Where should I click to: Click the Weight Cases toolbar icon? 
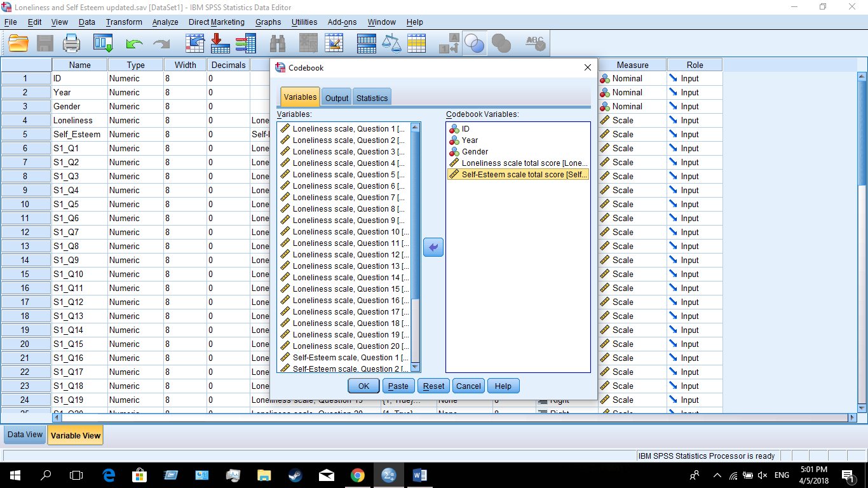pos(392,43)
